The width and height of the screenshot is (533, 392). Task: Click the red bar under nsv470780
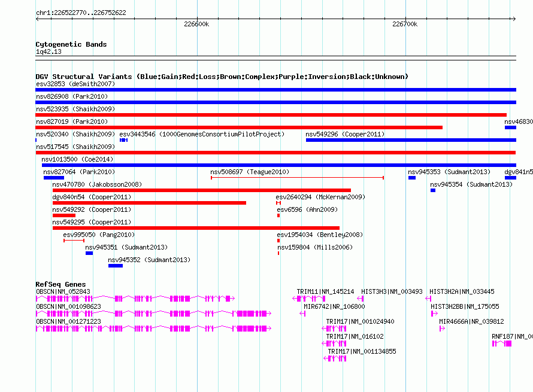pos(202,190)
